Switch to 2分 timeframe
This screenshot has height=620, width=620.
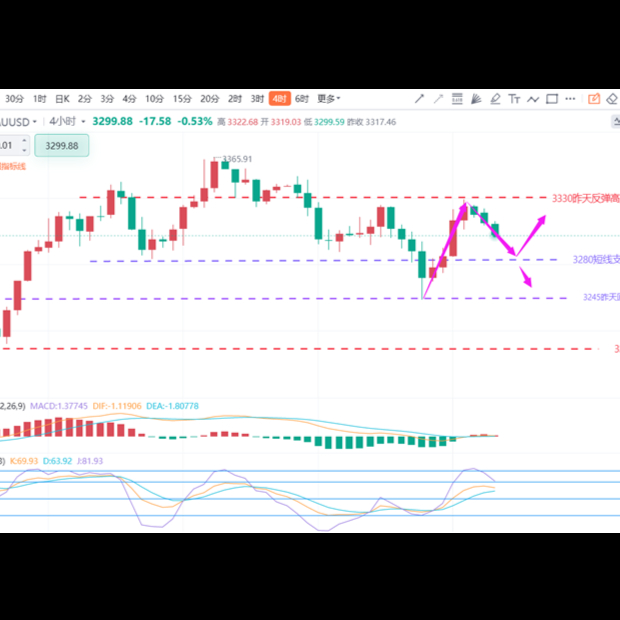coord(85,99)
